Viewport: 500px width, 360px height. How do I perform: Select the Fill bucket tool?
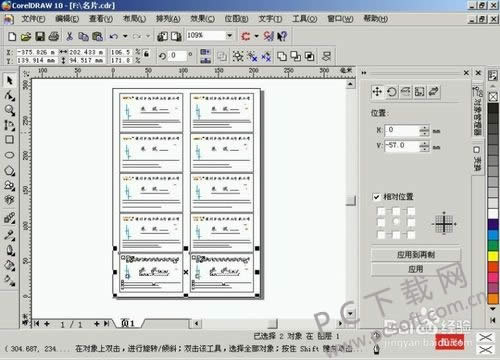[x=9, y=266]
